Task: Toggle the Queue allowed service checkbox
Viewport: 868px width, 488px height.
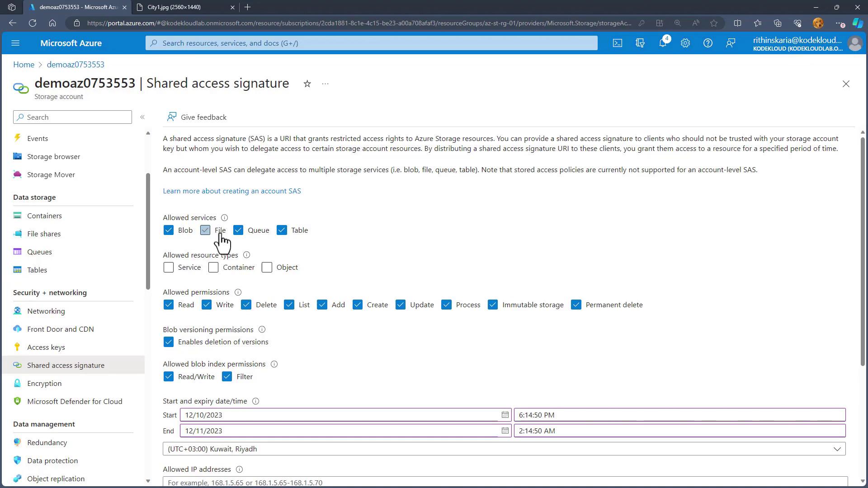Action: point(238,230)
